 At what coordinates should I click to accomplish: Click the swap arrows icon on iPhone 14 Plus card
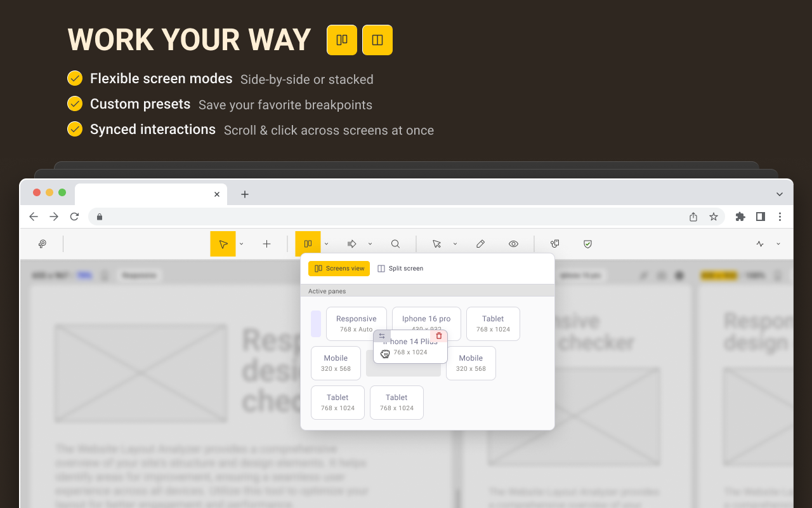click(381, 335)
